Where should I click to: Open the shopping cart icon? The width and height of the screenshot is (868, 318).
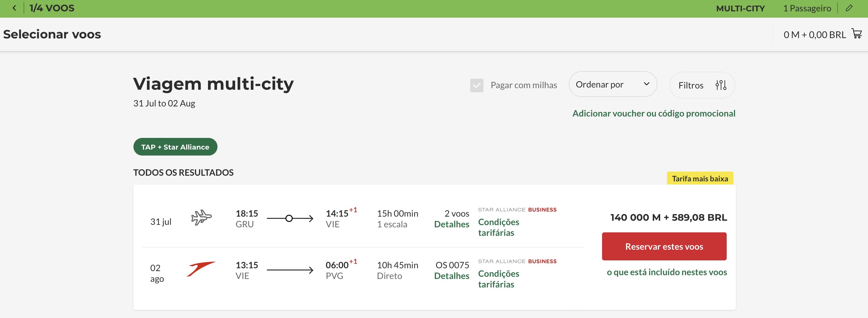[x=857, y=34]
